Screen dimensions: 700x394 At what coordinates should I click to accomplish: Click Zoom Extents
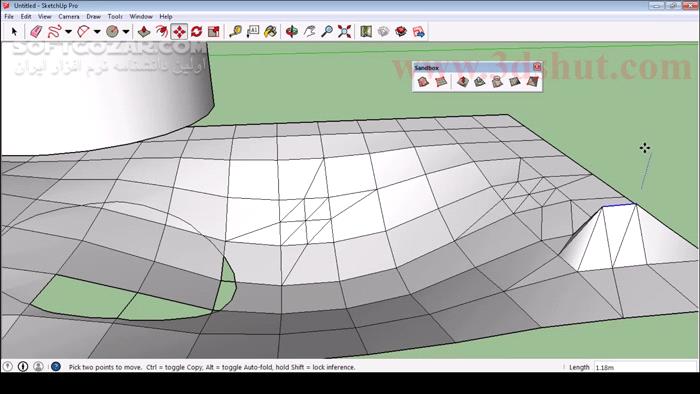click(344, 32)
